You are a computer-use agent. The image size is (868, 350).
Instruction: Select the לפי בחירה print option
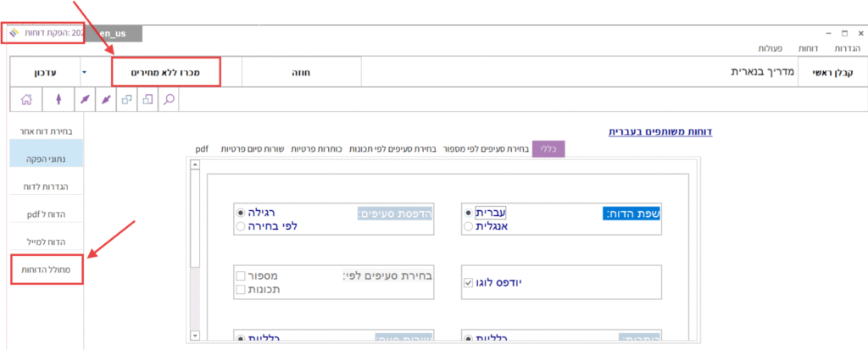[x=241, y=227]
